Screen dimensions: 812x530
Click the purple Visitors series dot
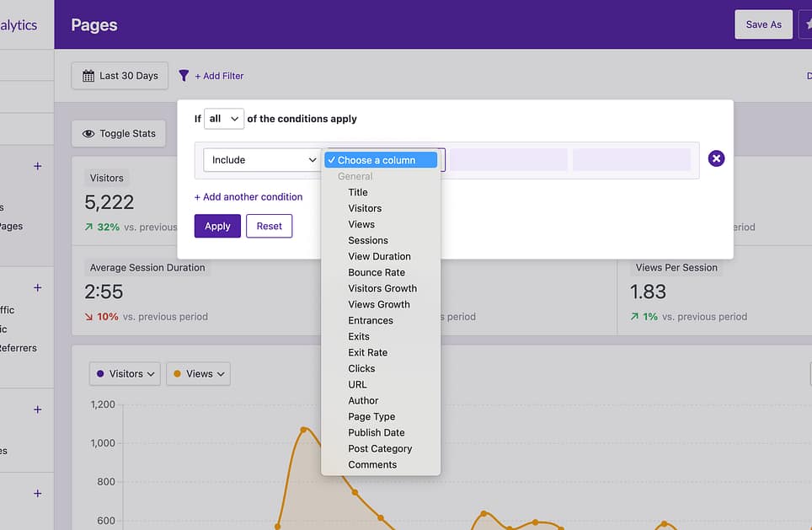click(101, 374)
